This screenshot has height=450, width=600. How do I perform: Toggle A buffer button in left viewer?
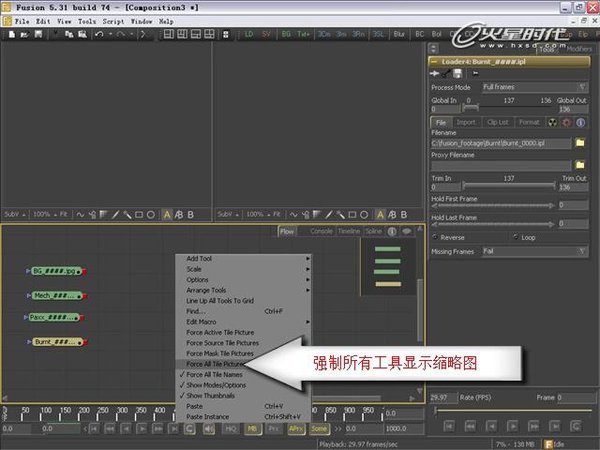point(167,215)
